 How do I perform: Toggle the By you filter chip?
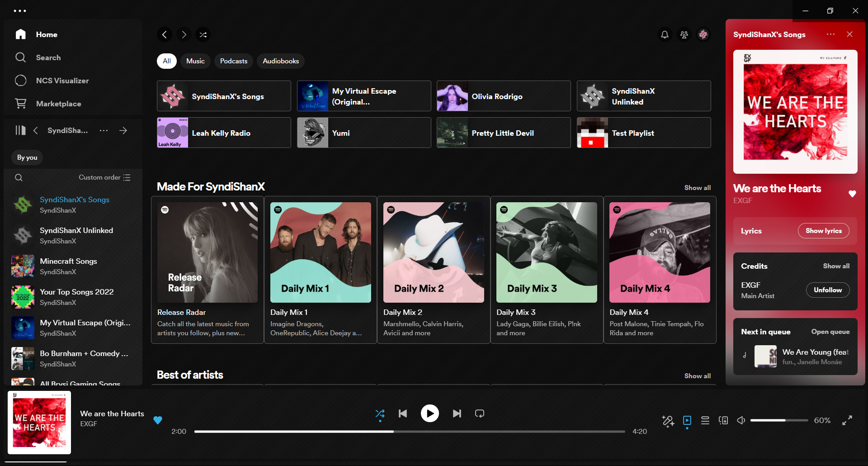click(27, 157)
